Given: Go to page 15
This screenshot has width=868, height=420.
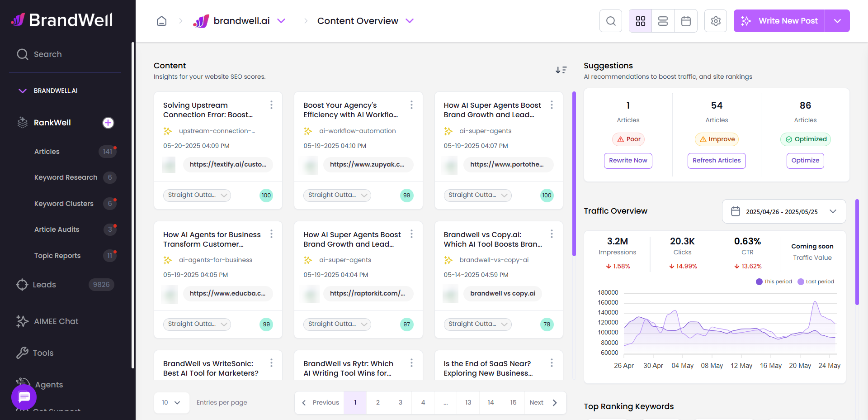Looking at the screenshot, I should [x=514, y=402].
